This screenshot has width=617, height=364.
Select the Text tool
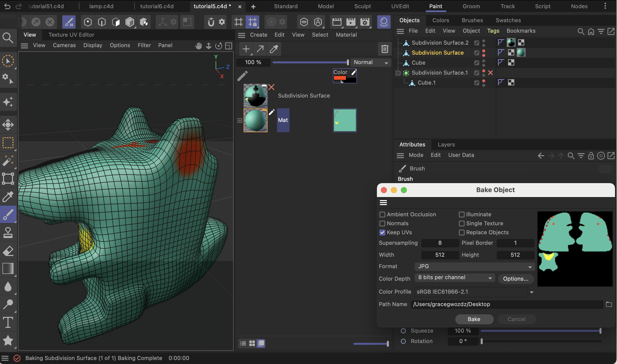pos(8,322)
